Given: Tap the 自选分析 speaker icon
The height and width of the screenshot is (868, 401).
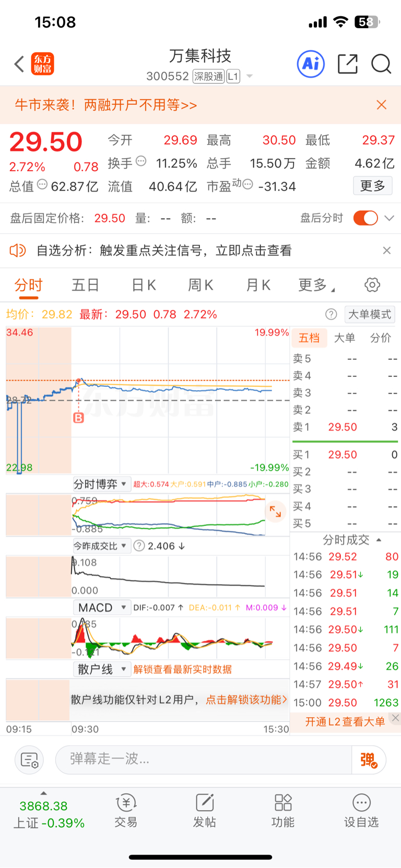Looking at the screenshot, I should (18, 251).
